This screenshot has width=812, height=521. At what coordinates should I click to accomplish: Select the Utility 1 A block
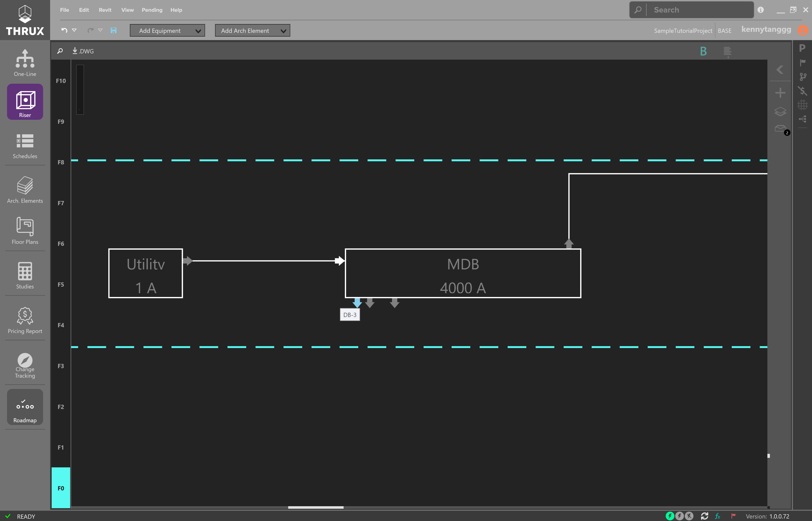[x=145, y=273]
